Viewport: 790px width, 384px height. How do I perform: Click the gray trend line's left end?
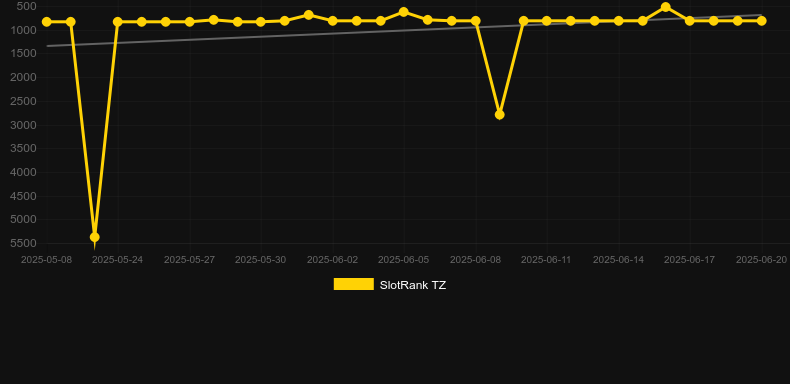click(x=48, y=46)
